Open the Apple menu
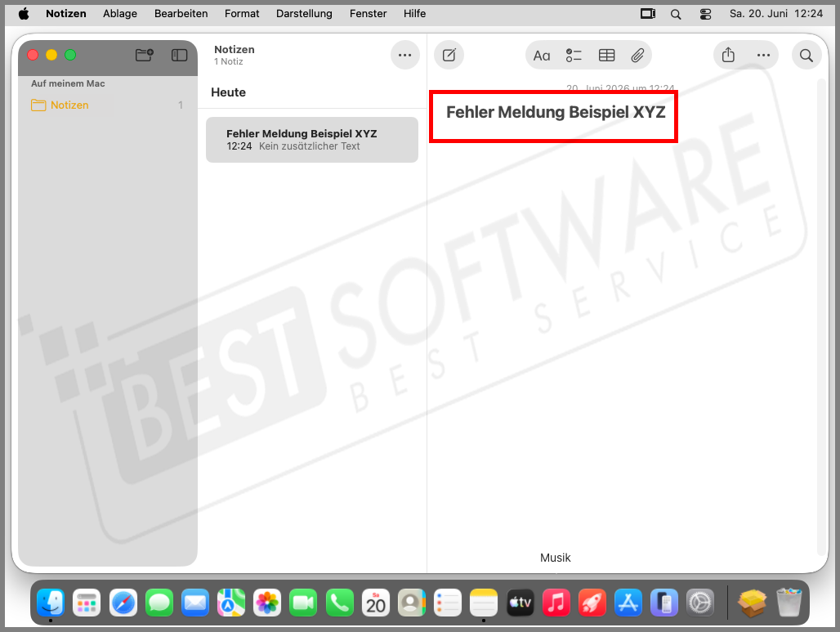840x632 pixels. pos(24,13)
